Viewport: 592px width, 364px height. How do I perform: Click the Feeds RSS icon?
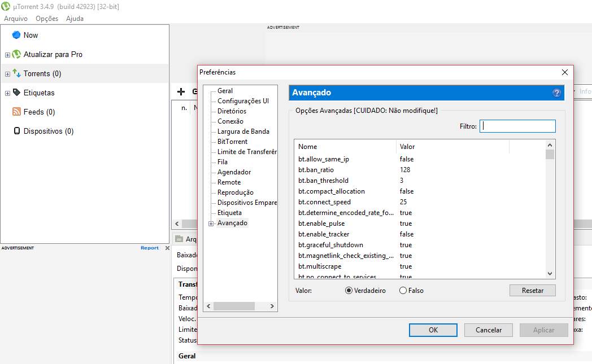[16, 112]
